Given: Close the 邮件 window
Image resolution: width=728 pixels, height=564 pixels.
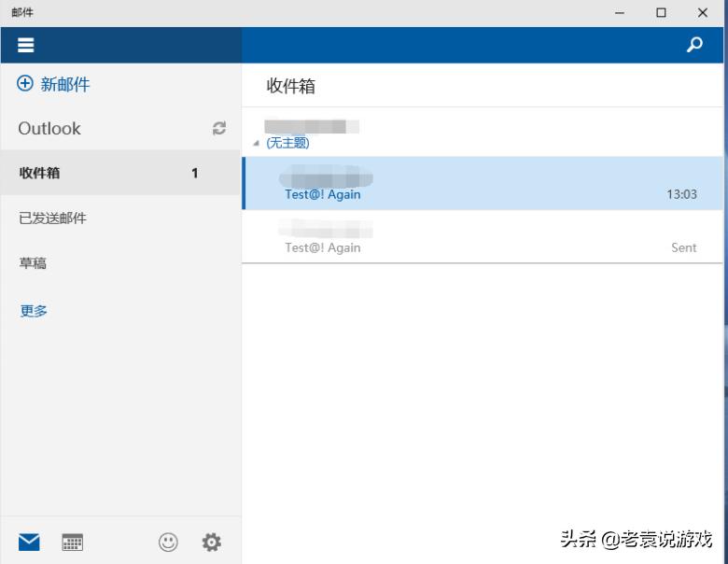Looking at the screenshot, I should coord(703,12).
